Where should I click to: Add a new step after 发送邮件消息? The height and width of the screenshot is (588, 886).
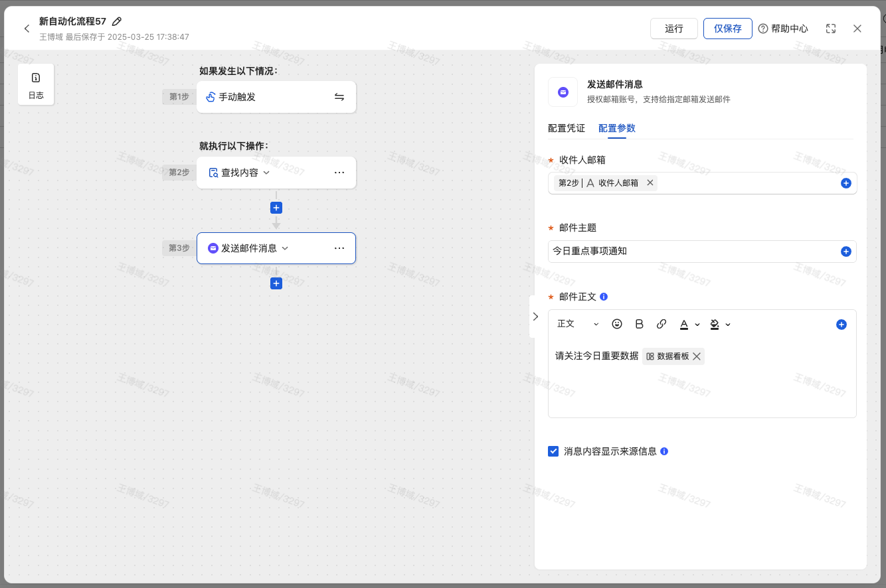(276, 283)
